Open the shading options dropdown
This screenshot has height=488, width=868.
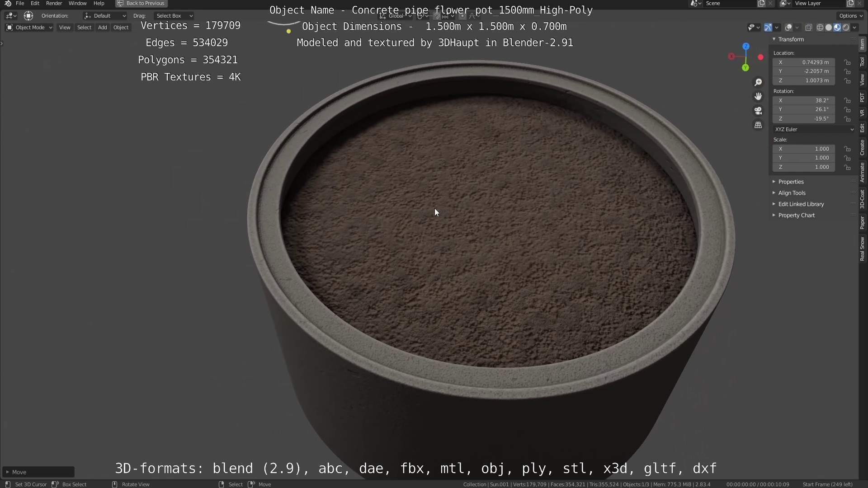[x=854, y=28]
